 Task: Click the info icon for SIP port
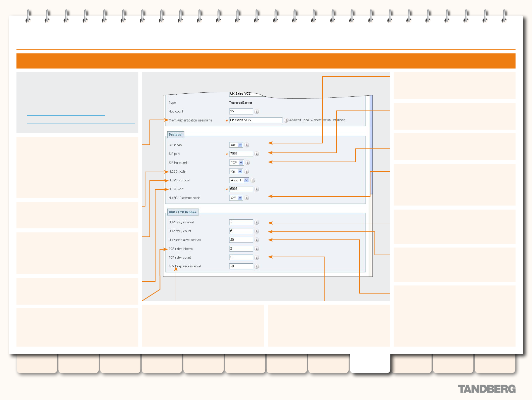257,154
